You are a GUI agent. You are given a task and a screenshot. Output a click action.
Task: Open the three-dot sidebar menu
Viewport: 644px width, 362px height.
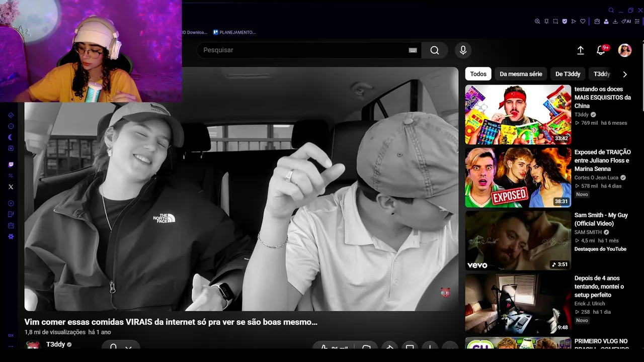(x=11, y=346)
